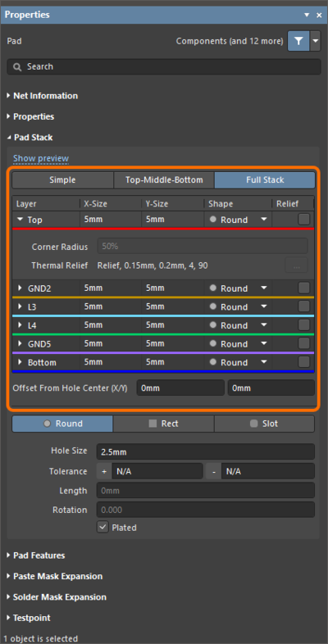Screen dimensions: 328x644
Task: Click the Thermal Relief ellipsis button
Action: pyautogui.click(x=296, y=265)
